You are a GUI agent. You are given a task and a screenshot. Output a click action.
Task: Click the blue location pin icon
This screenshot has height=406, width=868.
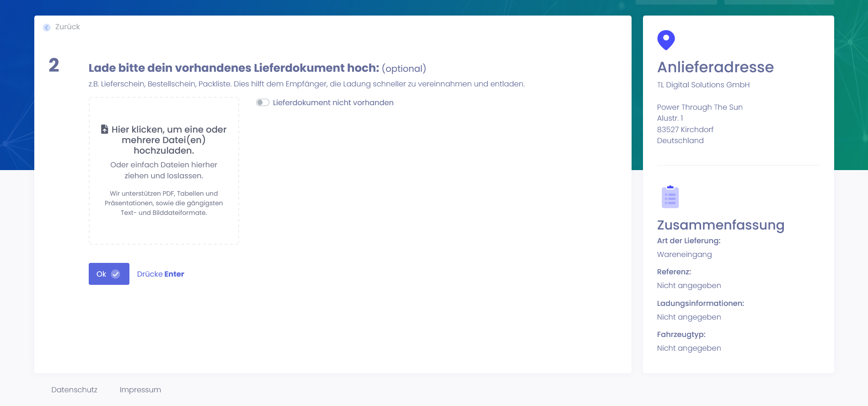click(666, 40)
